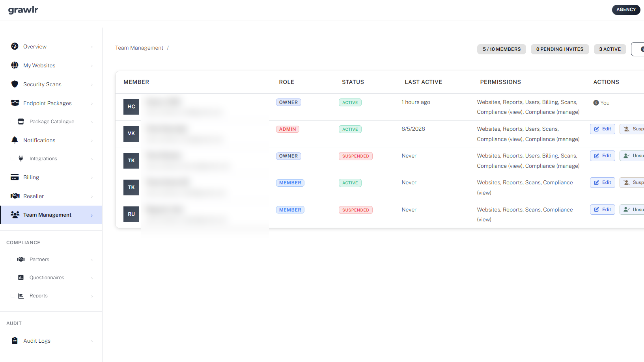Screen dimensions: 644x362
Task: Click the STATUS column header
Action: (353, 82)
